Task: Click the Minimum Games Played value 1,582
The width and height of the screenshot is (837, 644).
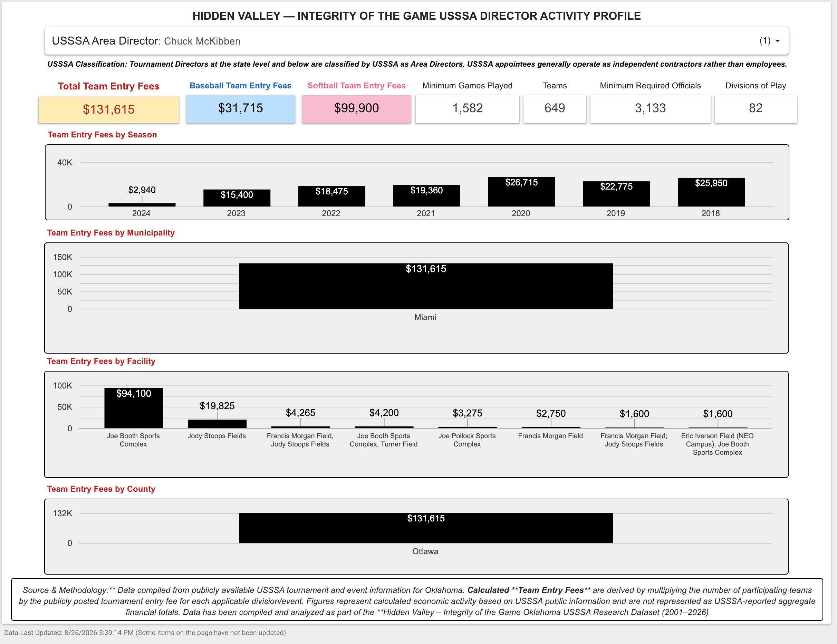Action: [468, 108]
